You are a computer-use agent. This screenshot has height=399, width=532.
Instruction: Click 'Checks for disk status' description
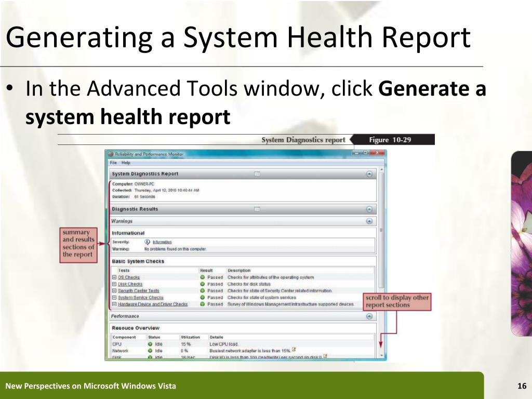click(x=249, y=284)
